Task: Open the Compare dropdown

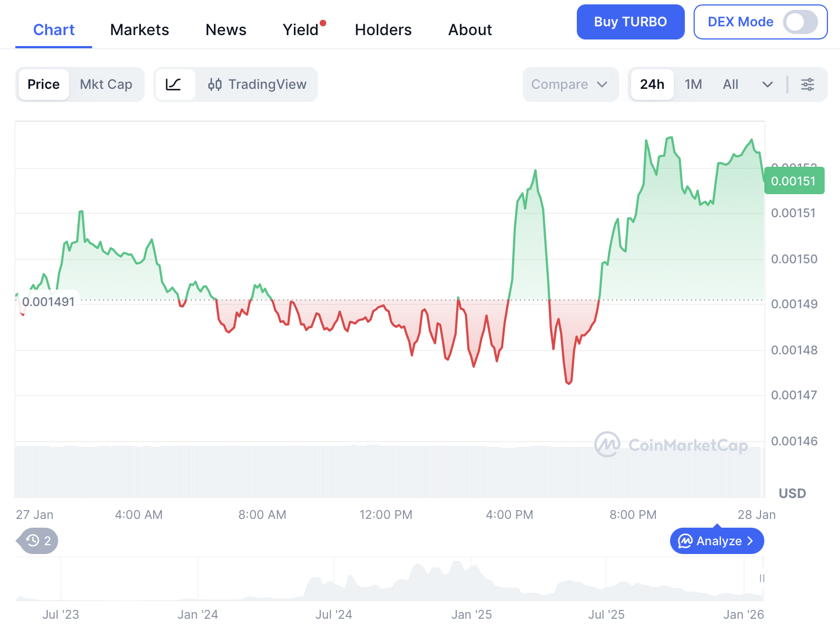Action: 570,84
